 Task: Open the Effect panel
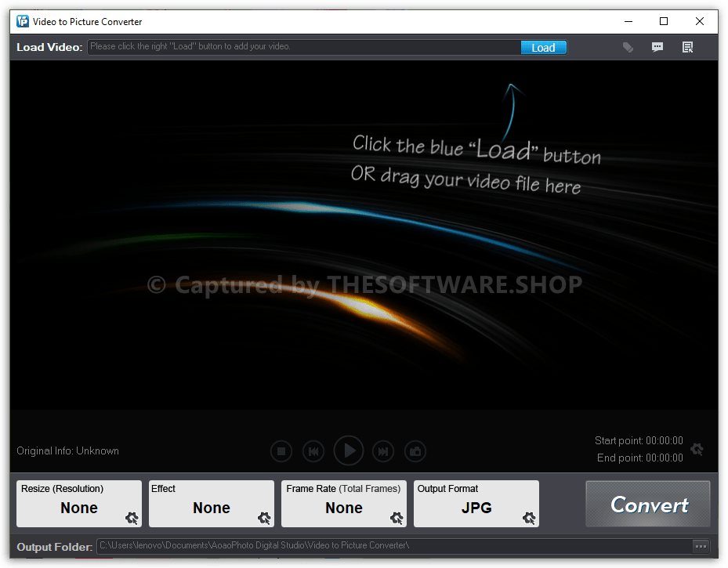(212, 504)
